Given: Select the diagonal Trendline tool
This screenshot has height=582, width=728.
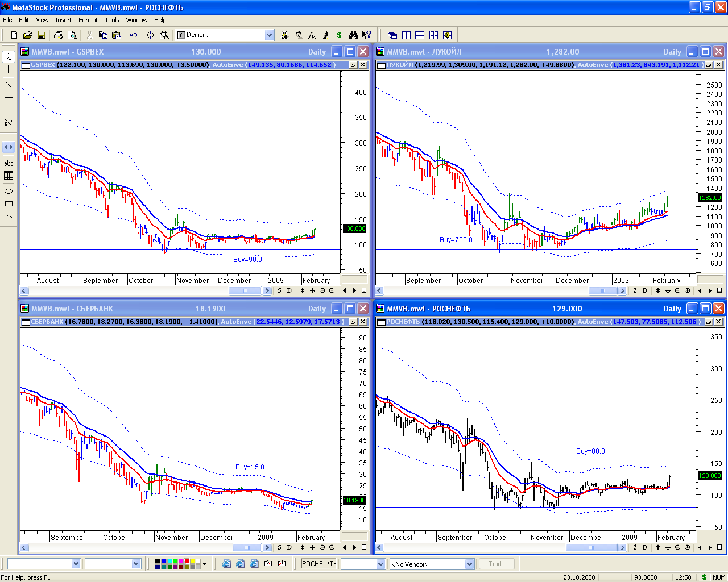Looking at the screenshot, I should [x=9, y=85].
